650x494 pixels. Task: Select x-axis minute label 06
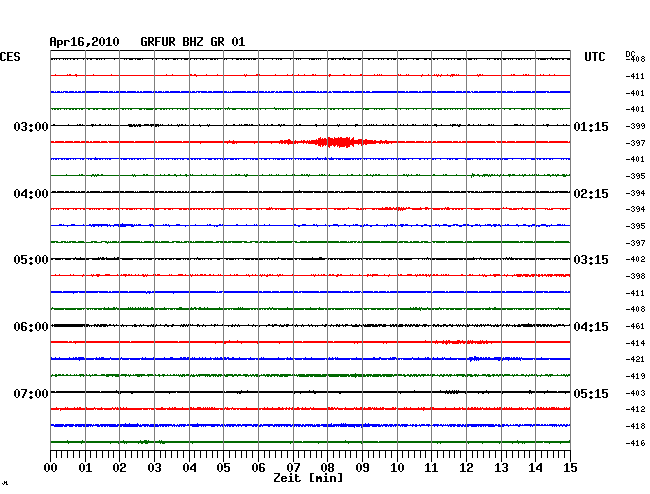(258, 468)
